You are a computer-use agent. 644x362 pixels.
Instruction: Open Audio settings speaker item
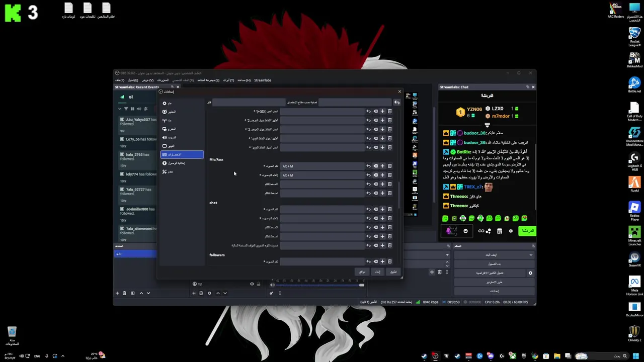click(x=182, y=137)
